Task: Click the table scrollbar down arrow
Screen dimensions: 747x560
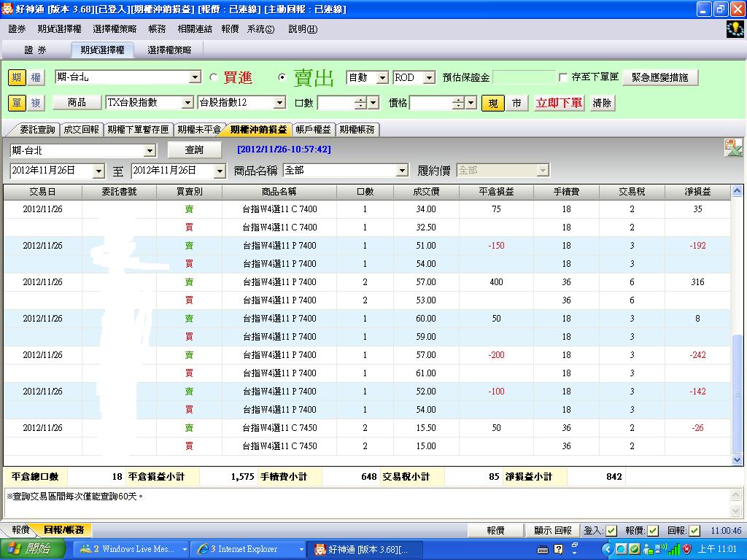Action: pyautogui.click(x=737, y=460)
